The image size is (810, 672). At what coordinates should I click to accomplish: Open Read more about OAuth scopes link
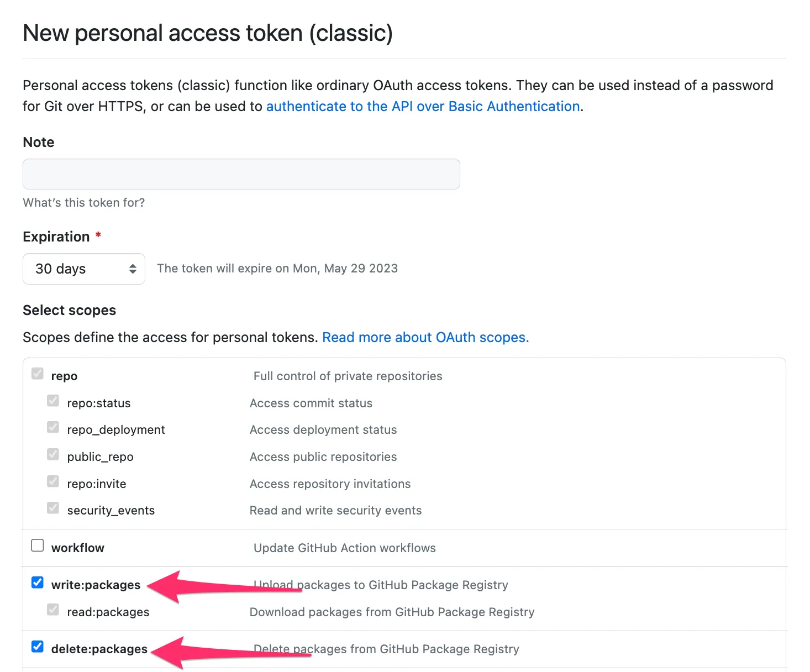(x=425, y=337)
